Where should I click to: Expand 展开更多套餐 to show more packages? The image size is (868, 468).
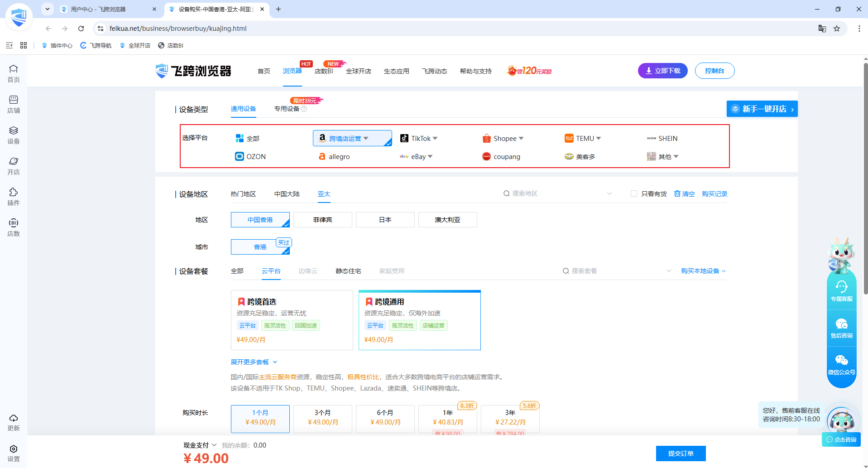tap(254, 362)
